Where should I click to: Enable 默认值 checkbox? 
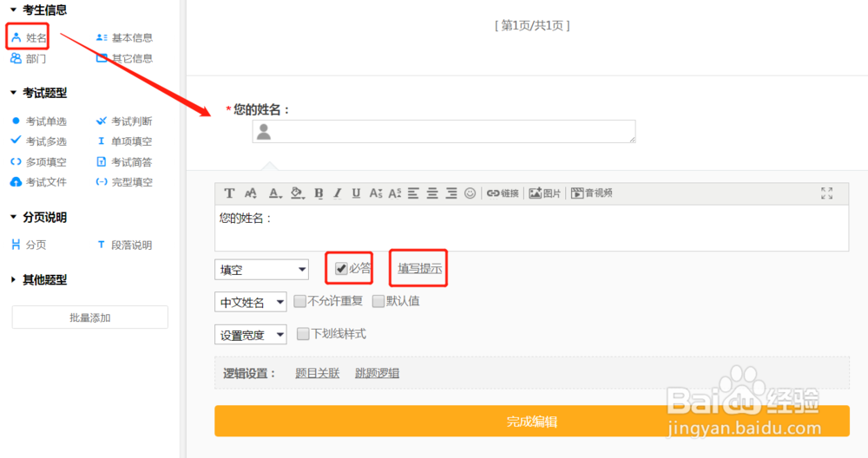click(378, 301)
